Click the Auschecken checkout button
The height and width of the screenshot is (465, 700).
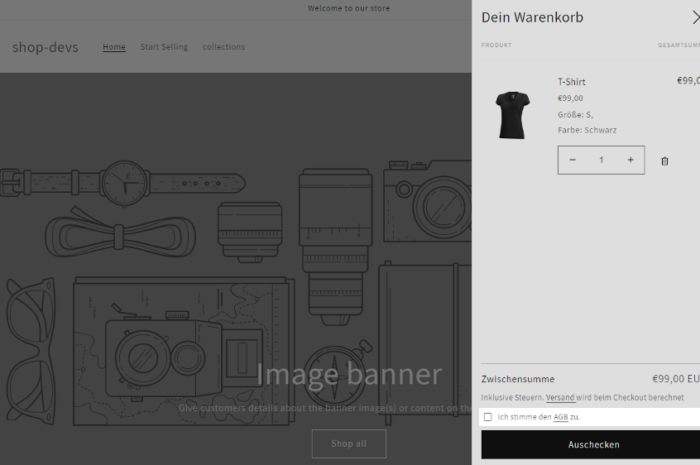point(591,444)
